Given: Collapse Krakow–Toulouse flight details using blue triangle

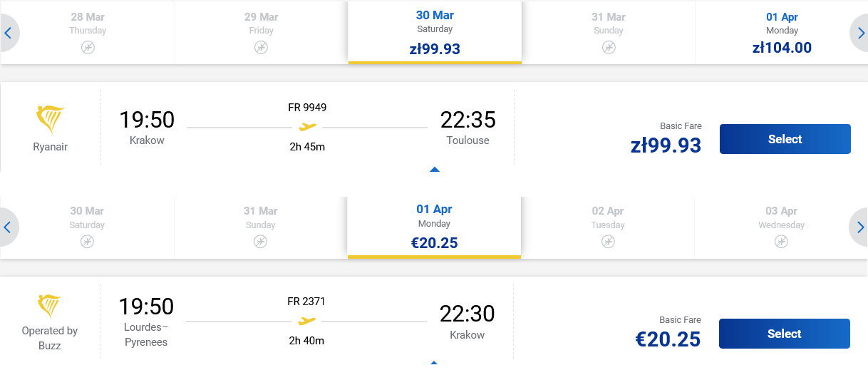Looking at the screenshot, I should tap(435, 170).
